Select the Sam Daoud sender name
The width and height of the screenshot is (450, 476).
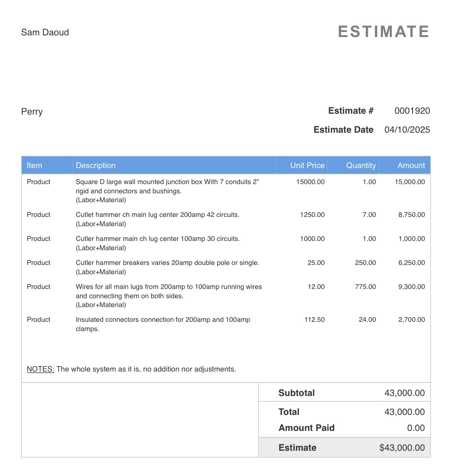tap(45, 32)
